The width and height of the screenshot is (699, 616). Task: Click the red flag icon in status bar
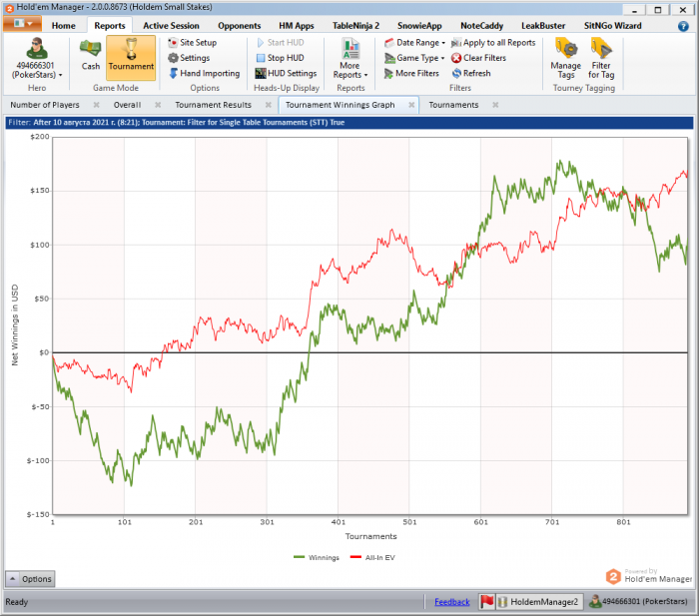tap(486, 602)
